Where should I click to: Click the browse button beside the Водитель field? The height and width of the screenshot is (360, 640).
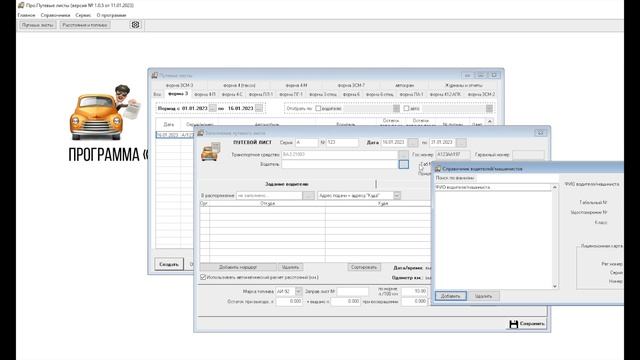click(403, 164)
